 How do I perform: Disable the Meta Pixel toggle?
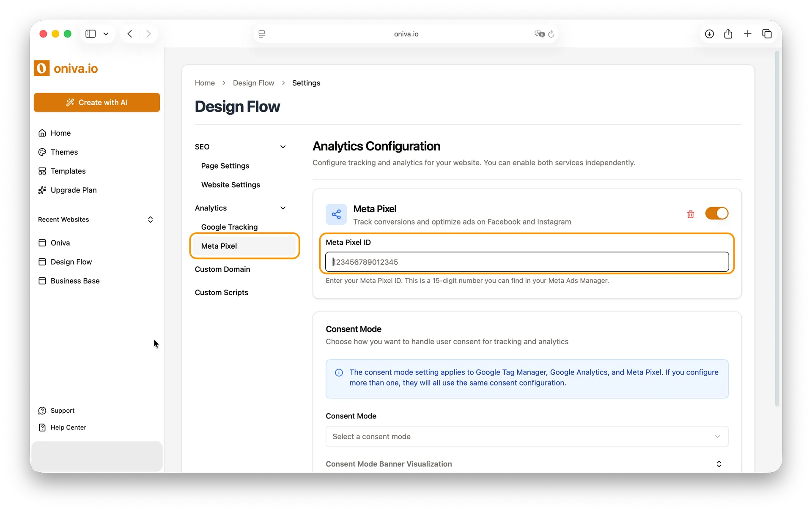pyautogui.click(x=717, y=214)
